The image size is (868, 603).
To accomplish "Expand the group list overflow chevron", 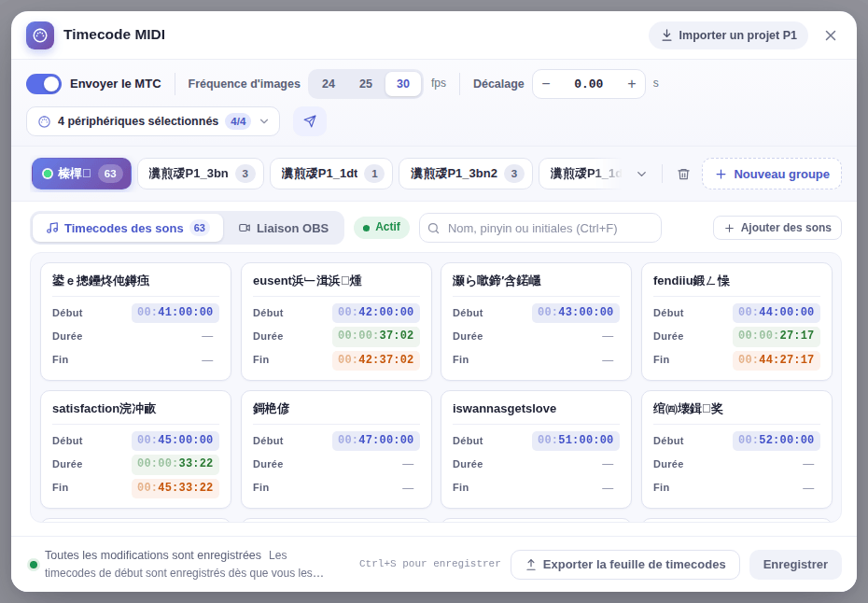I will coord(641,174).
